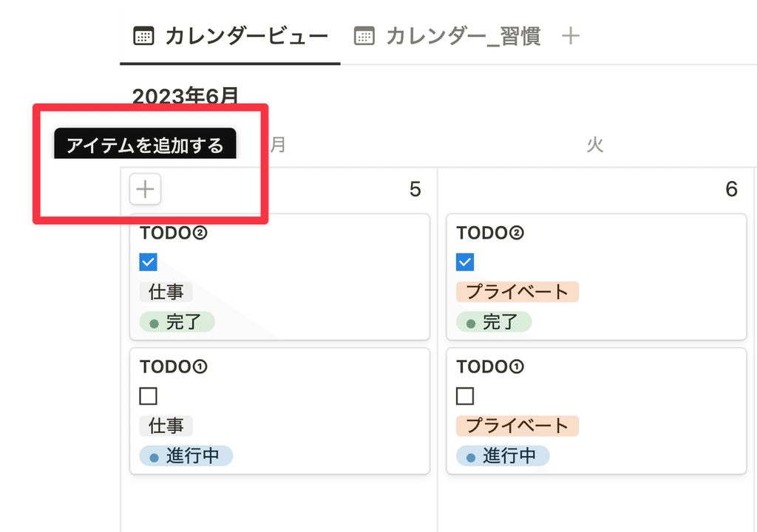
Task: Click the 完了 status on day 5 TODO②
Action: [177, 322]
